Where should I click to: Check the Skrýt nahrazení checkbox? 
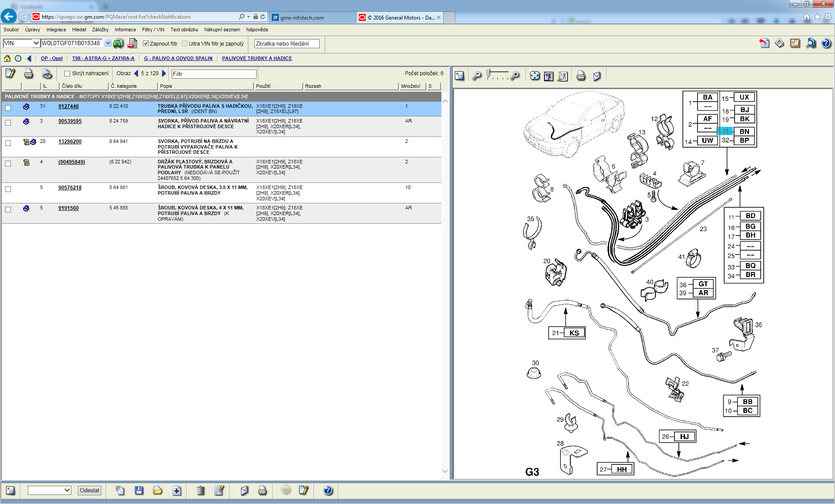coord(67,73)
